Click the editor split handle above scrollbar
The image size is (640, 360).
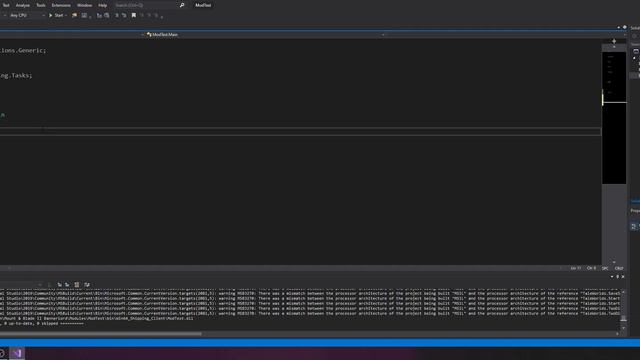(614, 41)
